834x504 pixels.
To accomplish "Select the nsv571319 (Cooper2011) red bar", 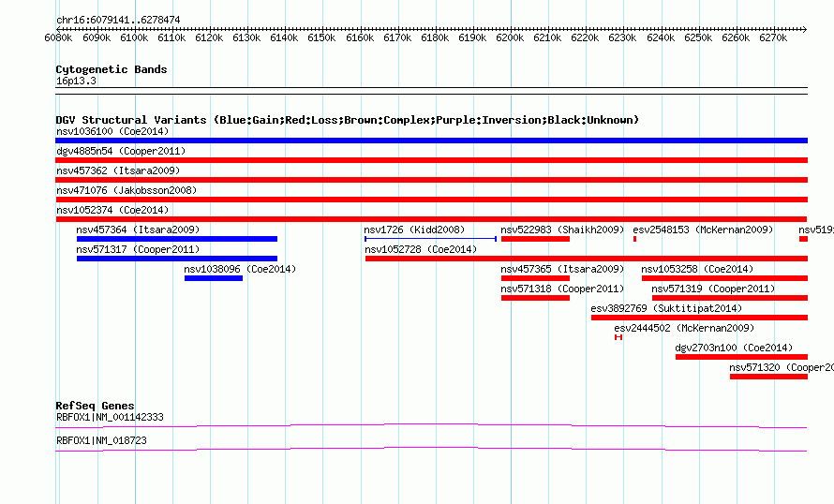I will coord(730,298).
